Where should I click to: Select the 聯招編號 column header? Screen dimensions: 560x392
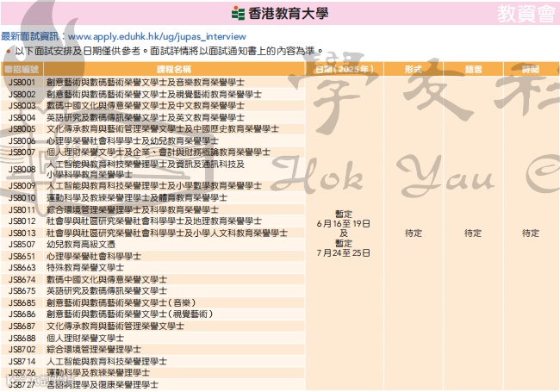tap(22, 69)
